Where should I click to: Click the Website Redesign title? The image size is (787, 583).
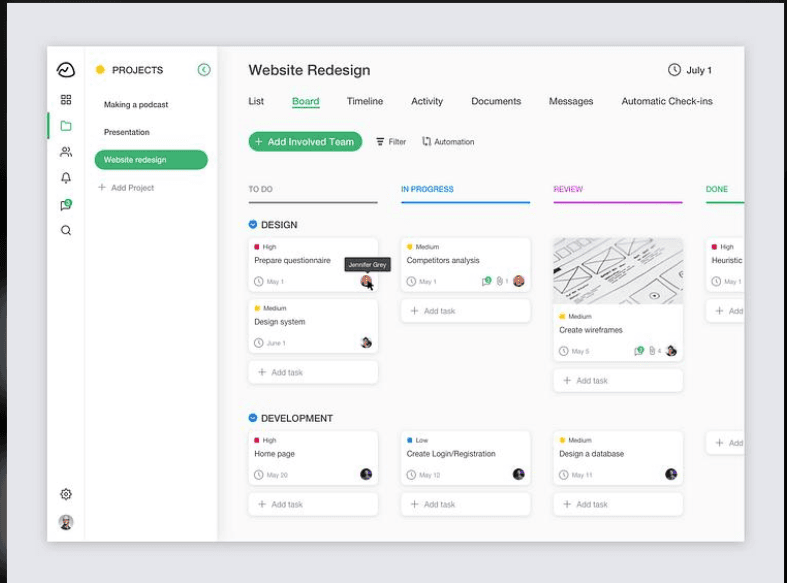(309, 70)
